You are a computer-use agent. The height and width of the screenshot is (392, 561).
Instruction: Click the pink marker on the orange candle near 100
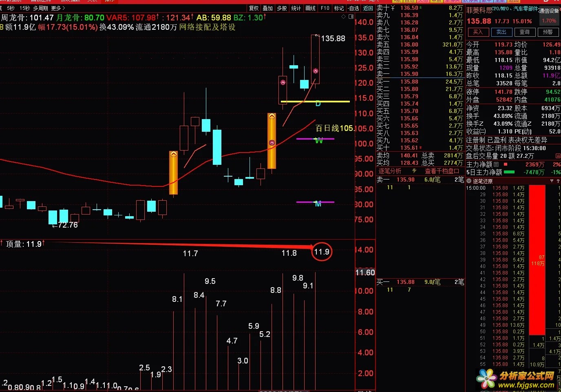[x=272, y=143]
